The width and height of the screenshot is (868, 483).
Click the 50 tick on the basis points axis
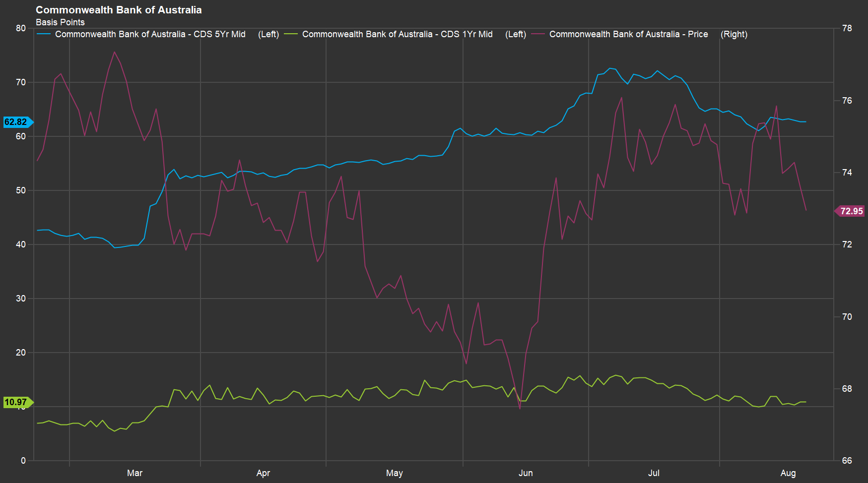(21, 190)
